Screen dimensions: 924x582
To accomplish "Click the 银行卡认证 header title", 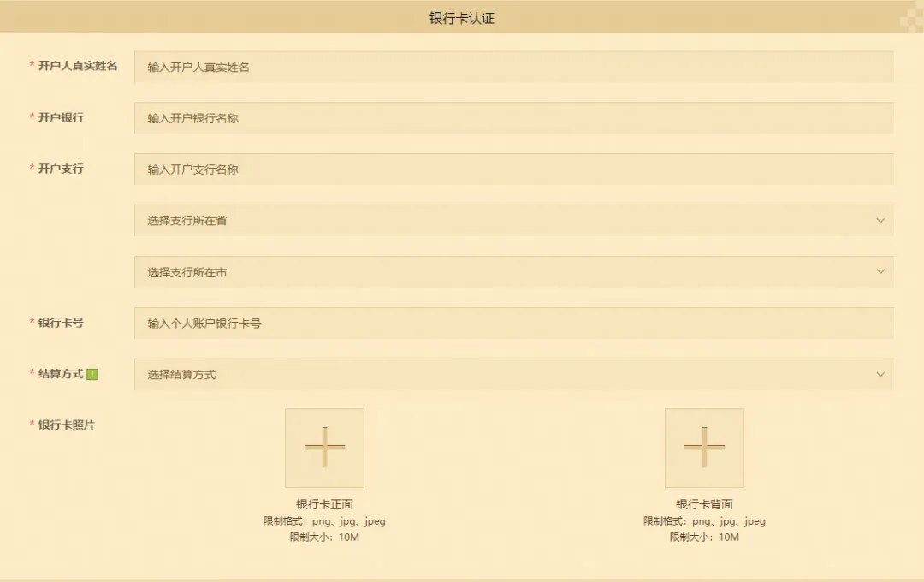I will (x=462, y=18).
